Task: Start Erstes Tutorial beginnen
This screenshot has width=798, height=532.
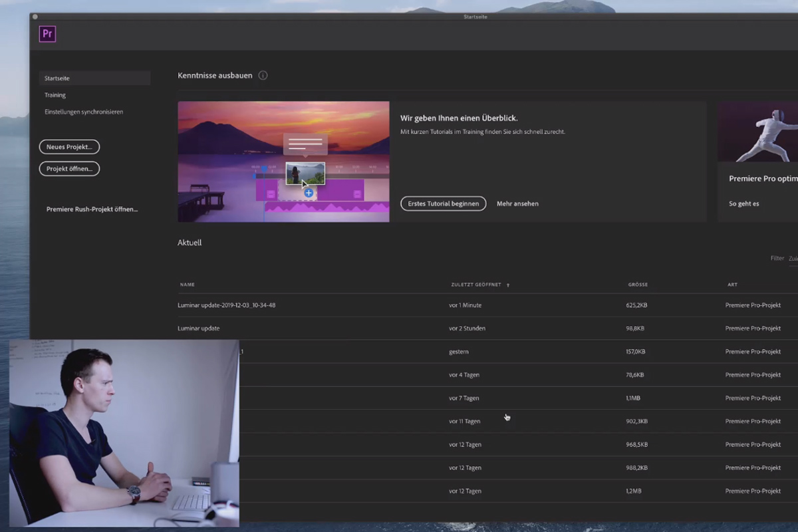Action: pyautogui.click(x=444, y=203)
